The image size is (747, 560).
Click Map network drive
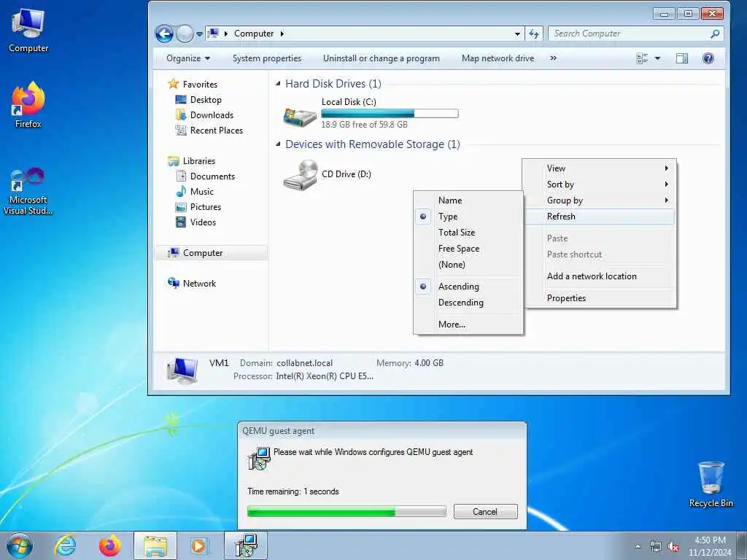tap(498, 58)
